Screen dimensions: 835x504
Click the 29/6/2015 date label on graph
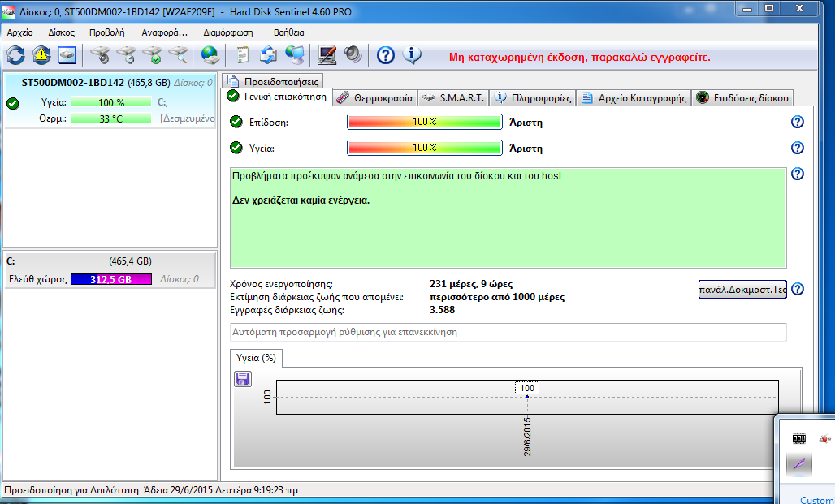527,437
